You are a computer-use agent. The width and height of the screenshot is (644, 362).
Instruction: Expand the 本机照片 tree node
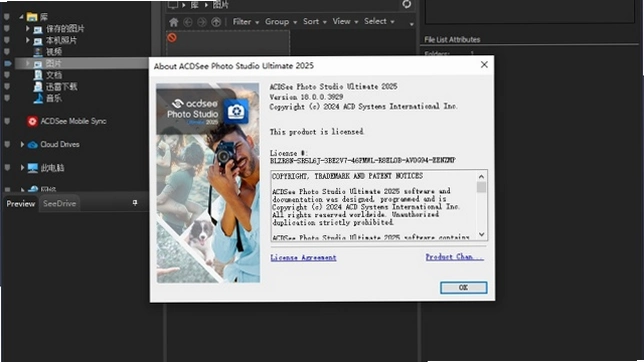(28, 40)
